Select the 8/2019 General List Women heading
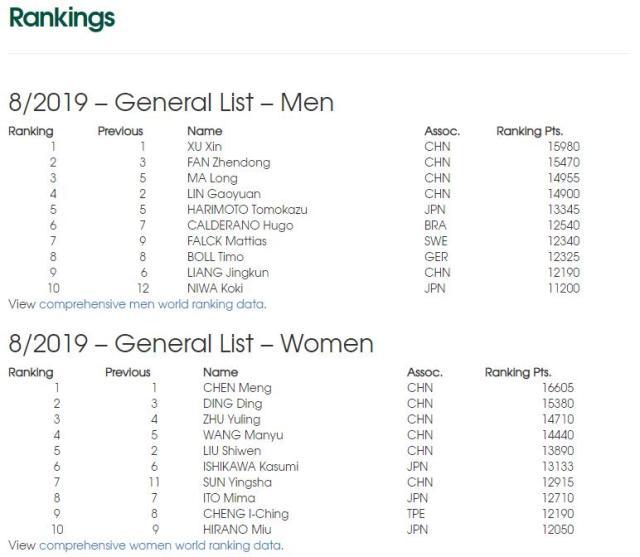 [x=191, y=344]
